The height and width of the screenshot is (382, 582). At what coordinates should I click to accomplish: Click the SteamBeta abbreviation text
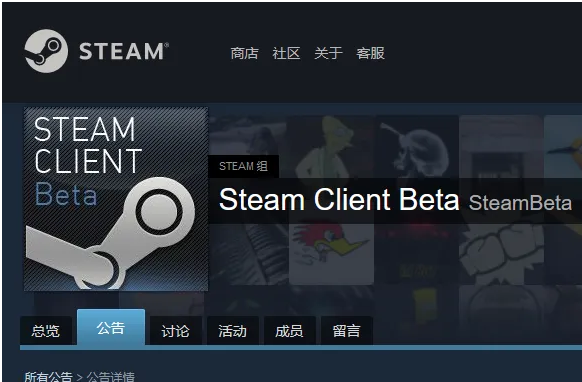520,203
